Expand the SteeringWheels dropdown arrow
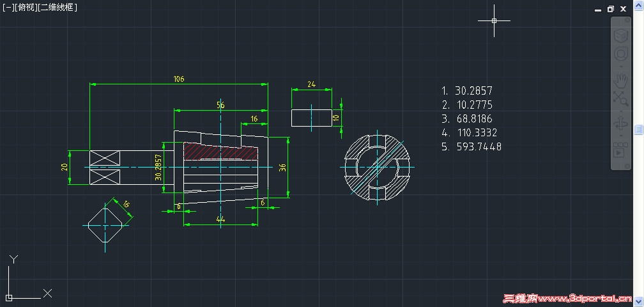This screenshot has height=307, width=644. (x=620, y=67)
